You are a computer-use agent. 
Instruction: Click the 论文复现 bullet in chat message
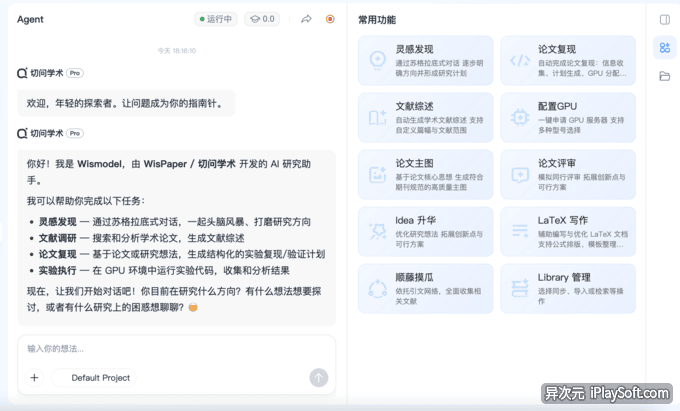pos(182,254)
